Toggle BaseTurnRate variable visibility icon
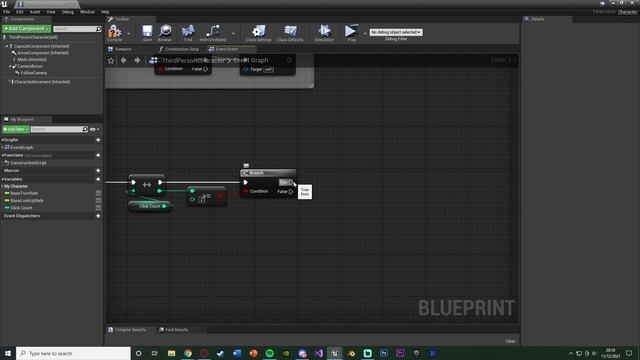640x360 pixels. [98, 193]
